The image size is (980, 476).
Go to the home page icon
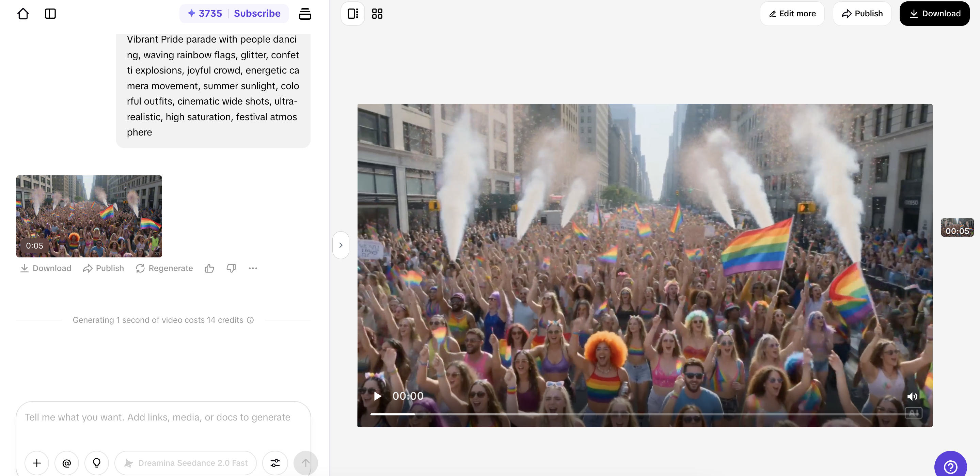23,14
